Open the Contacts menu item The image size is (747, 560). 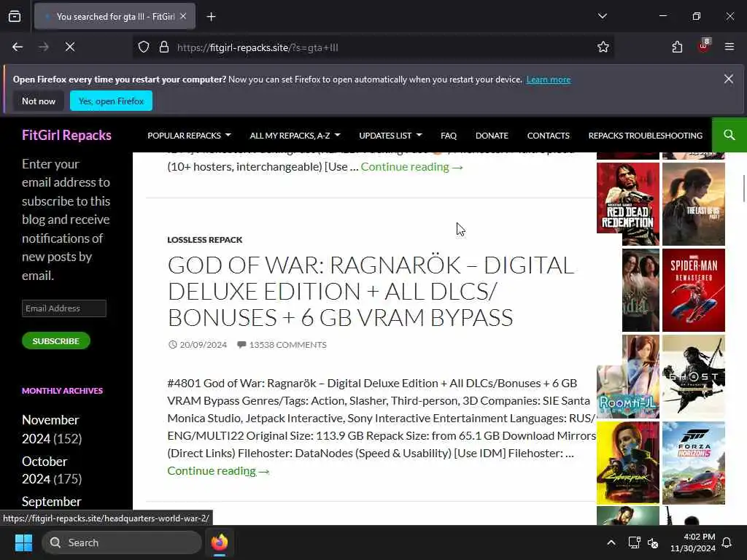coord(549,136)
